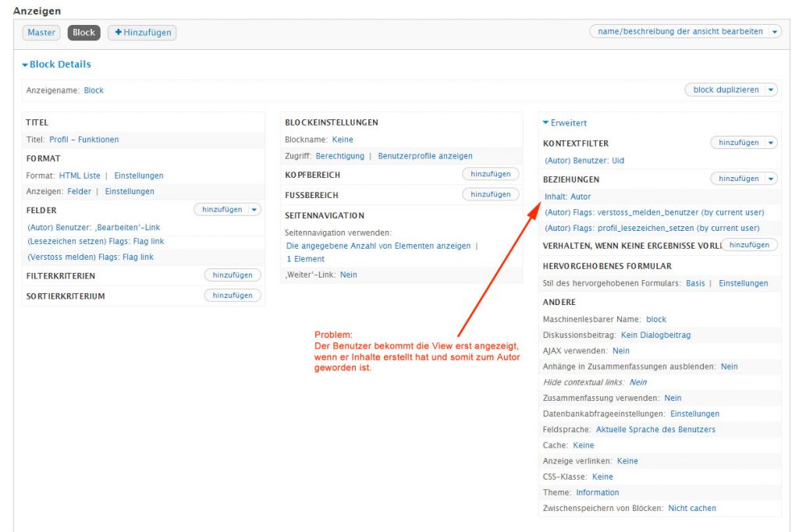Image resolution: width=799 pixels, height=532 pixels.
Task: Open the '(Autor) Benutzer: Uid' context filter
Action: coord(584,161)
